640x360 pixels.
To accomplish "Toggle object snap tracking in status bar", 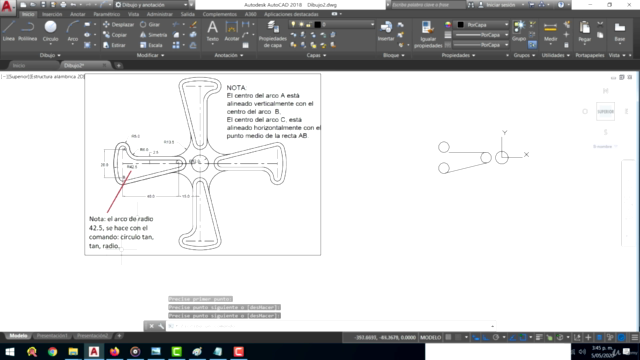I will 513,337.
